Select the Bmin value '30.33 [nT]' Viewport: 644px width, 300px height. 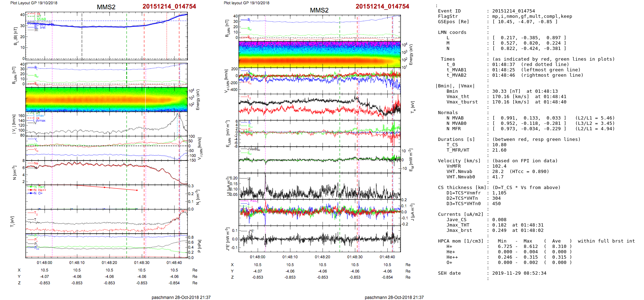coord(507,91)
